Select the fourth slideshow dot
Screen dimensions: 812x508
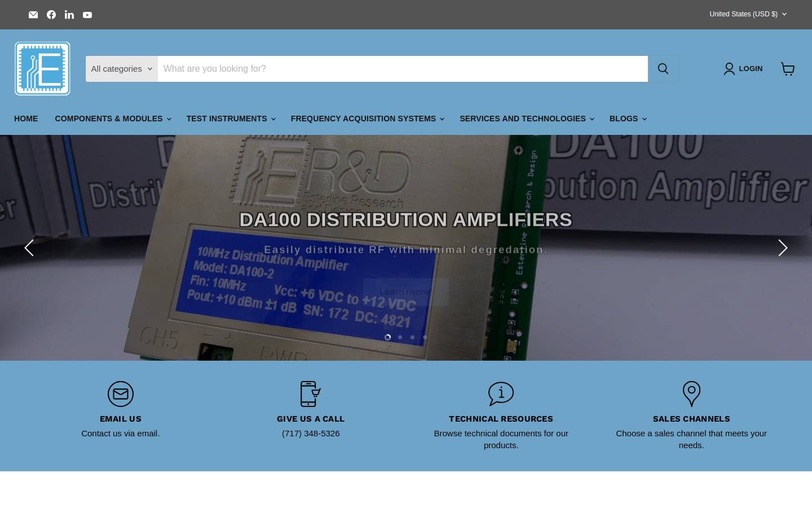[425, 337]
